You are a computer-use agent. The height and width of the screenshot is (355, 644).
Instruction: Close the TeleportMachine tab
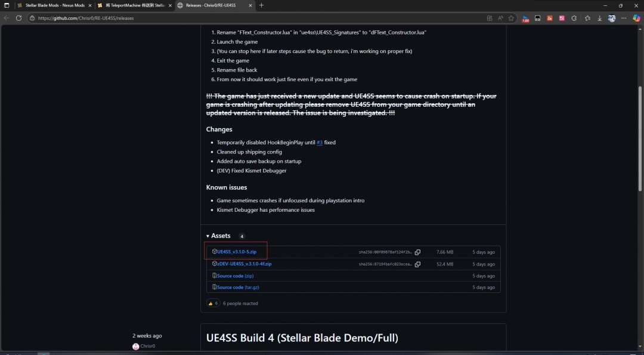tap(170, 6)
